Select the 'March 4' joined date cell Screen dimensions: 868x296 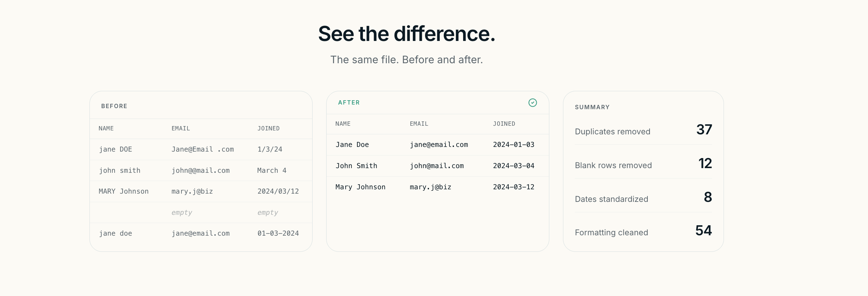(272, 171)
